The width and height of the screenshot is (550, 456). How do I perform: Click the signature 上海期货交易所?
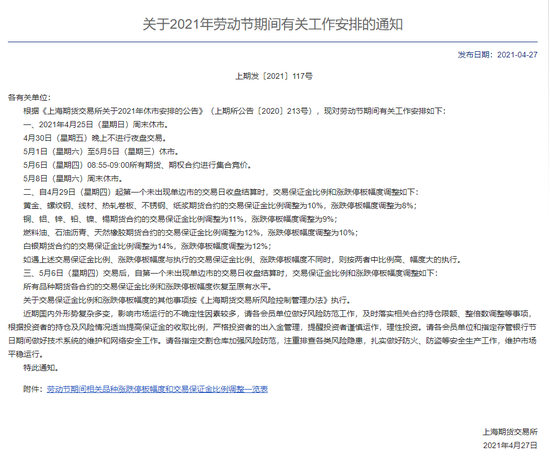pyautogui.click(x=510, y=432)
